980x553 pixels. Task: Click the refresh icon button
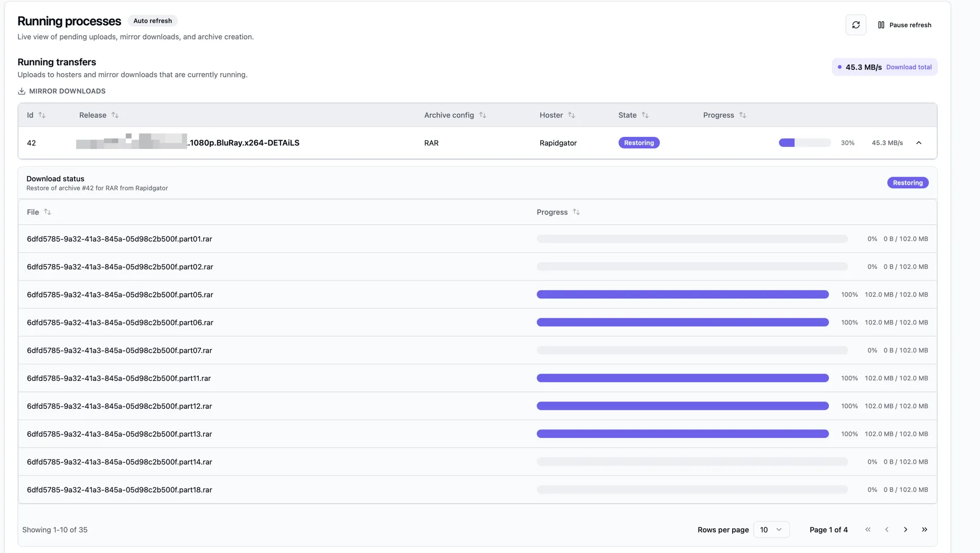(856, 25)
